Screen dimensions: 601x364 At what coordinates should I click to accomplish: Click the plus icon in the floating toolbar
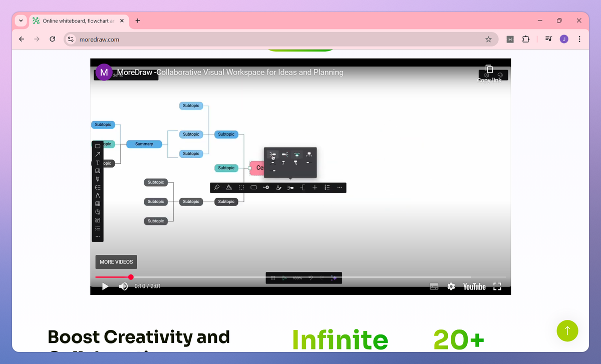pos(315,187)
